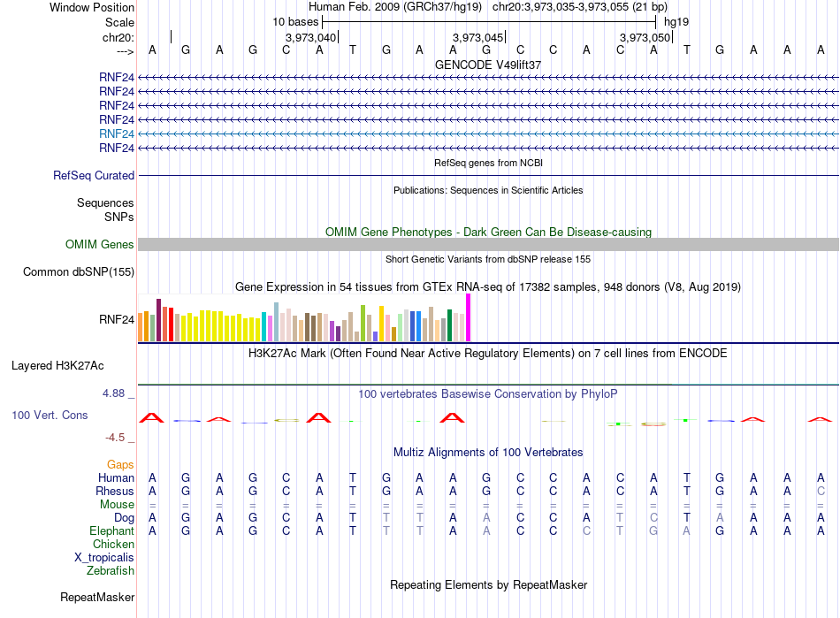The height and width of the screenshot is (618, 840).
Task: Select the Rhesus species row label
Action: click(115, 491)
